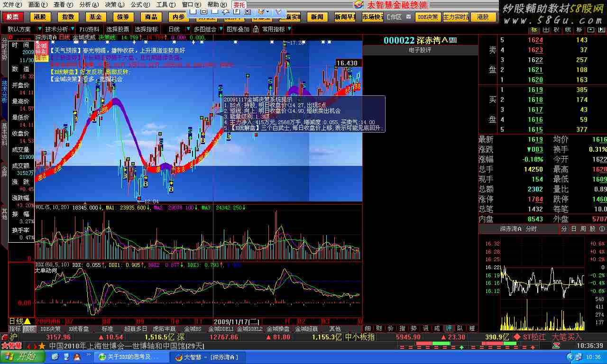This screenshot has height=364, width=607.
Task: Click the 细 icon tab under the quote panel
Action: [368, 328]
